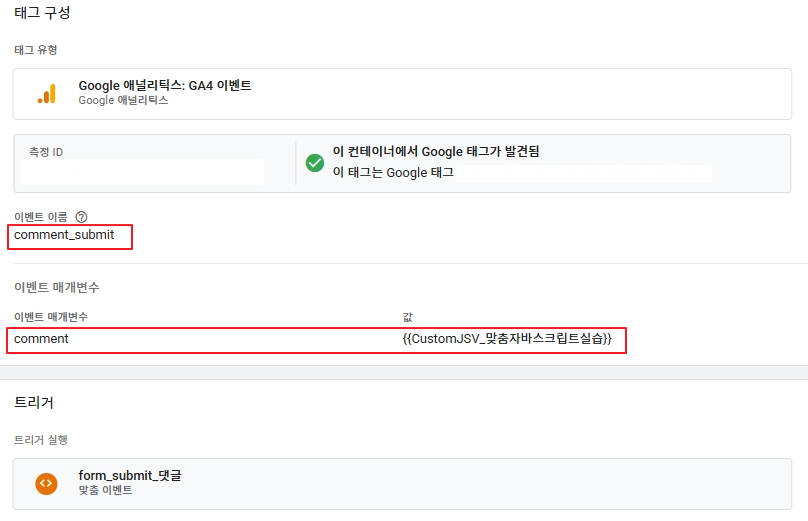Select the 태그 구성 section heading
808x521 pixels.
[x=42, y=13]
